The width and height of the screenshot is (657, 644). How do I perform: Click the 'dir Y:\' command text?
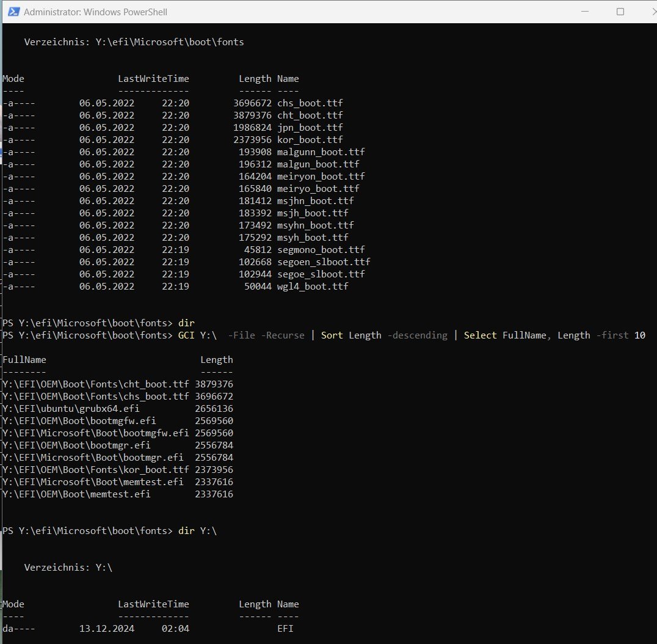(197, 531)
